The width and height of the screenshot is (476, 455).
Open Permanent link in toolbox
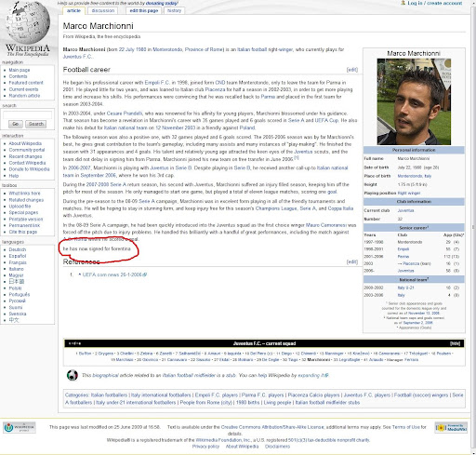[x=24, y=225]
